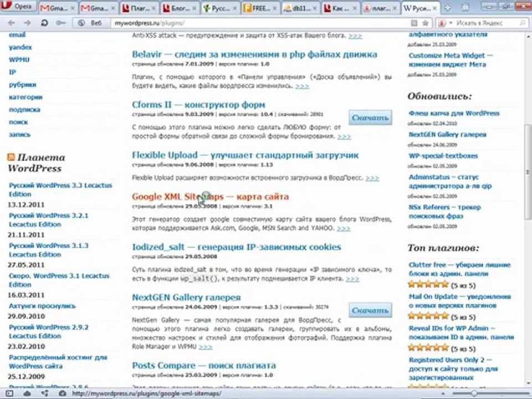Viewport: 532px width, 399px height.
Task: Open Customize Meta Widget link
Action: click(451, 60)
